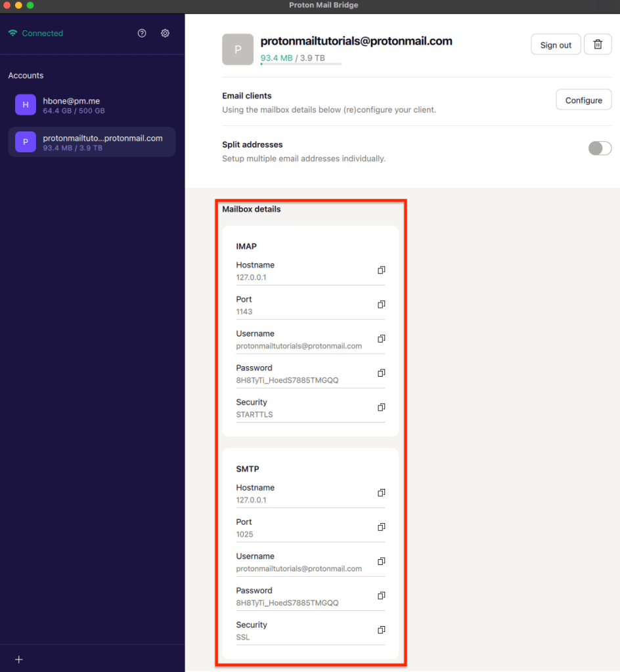Screen dimensions: 620x672
Task: Copy the IMAP Security STARTTLS value
Action: click(x=381, y=407)
